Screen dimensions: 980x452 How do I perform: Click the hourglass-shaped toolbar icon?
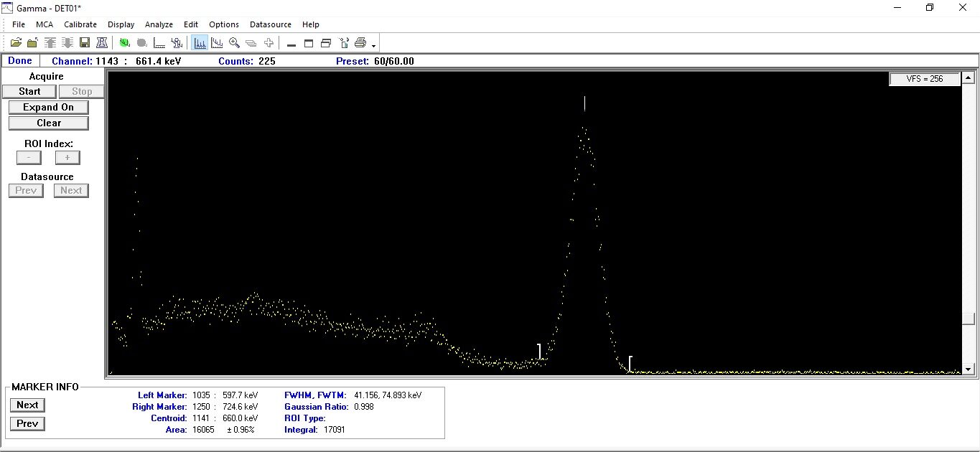pos(102,43)
